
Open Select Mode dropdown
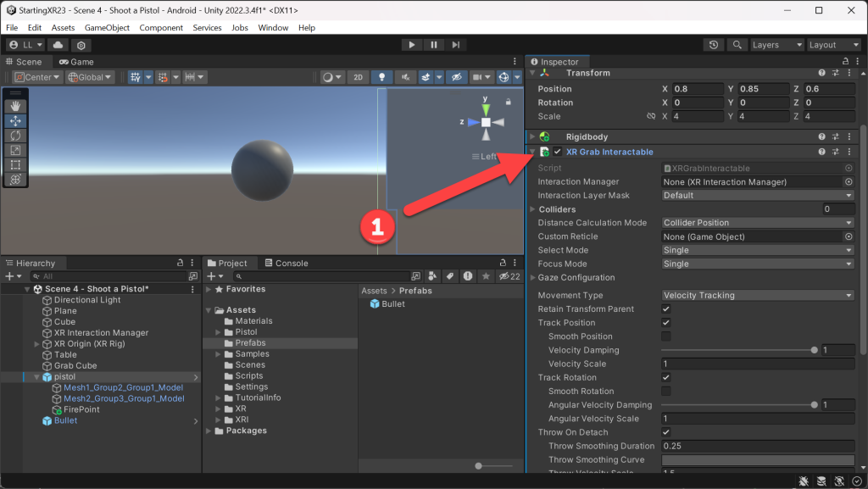[758, 250]
